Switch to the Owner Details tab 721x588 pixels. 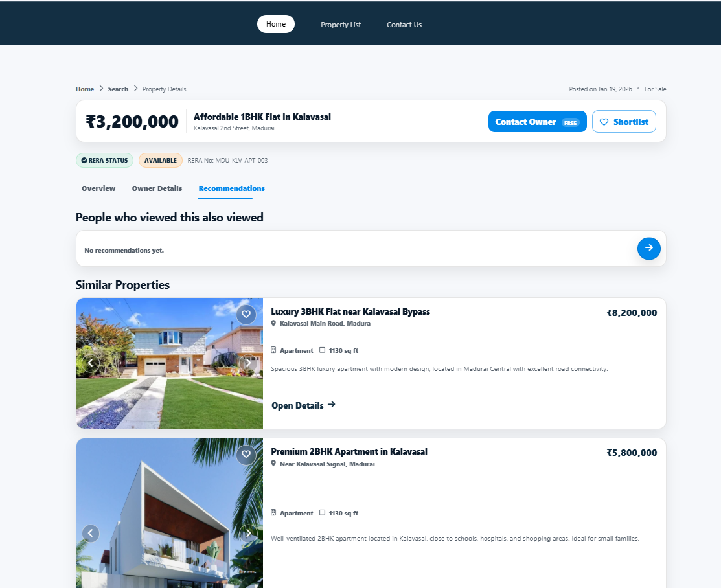coord(157,188)
